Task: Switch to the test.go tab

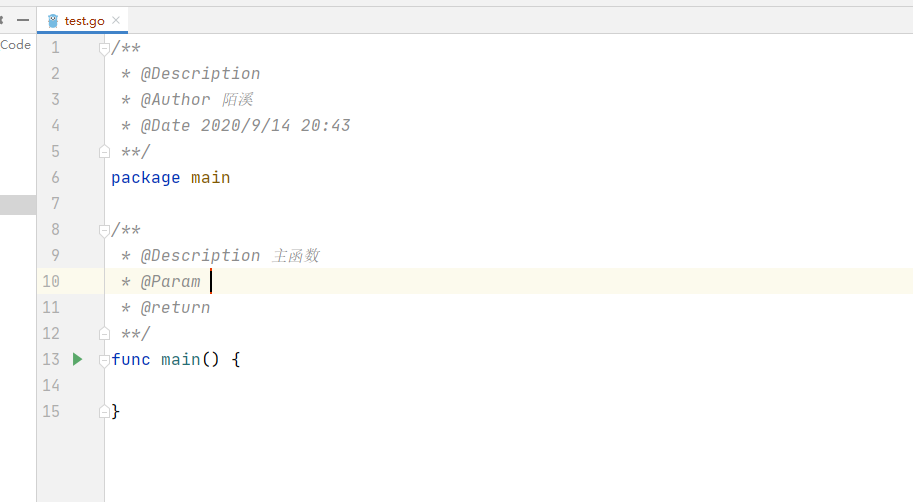Action: point(84,20)
